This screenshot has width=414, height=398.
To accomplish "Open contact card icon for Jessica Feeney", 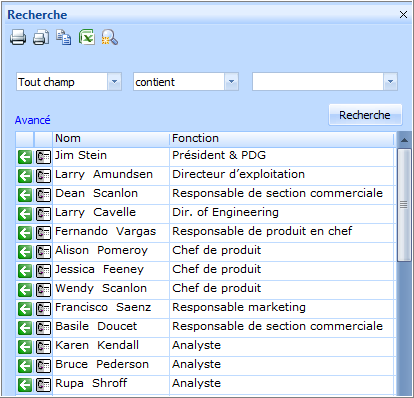I will tap(43, 271).
